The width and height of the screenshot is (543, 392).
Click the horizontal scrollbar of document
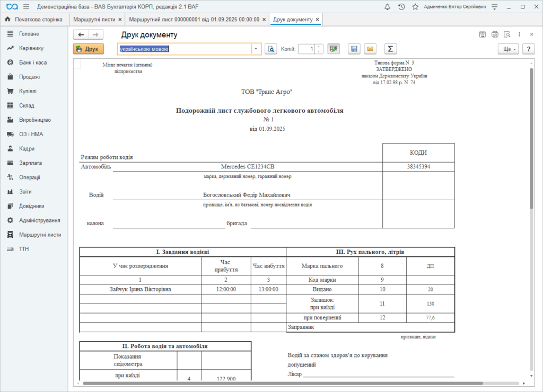coord(283,384)
